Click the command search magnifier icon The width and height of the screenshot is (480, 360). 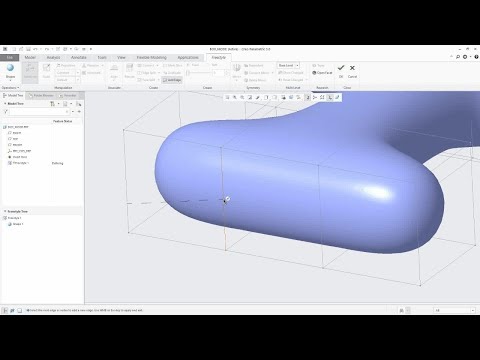click(458, 57)
